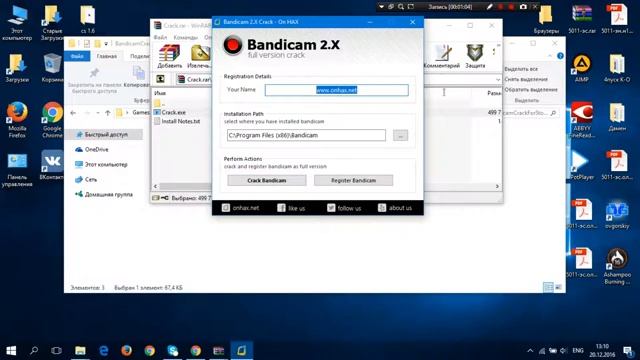Click the Копировать icon in the Explorer ribbon
Viewport: 640px width, 360px height.
pos(139,73)
